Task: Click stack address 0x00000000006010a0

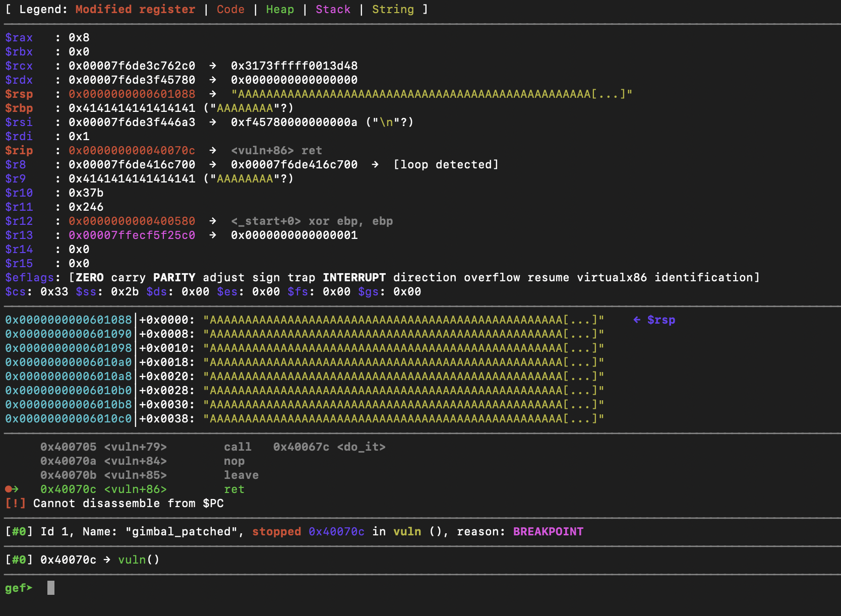Action: click(69, 362)
